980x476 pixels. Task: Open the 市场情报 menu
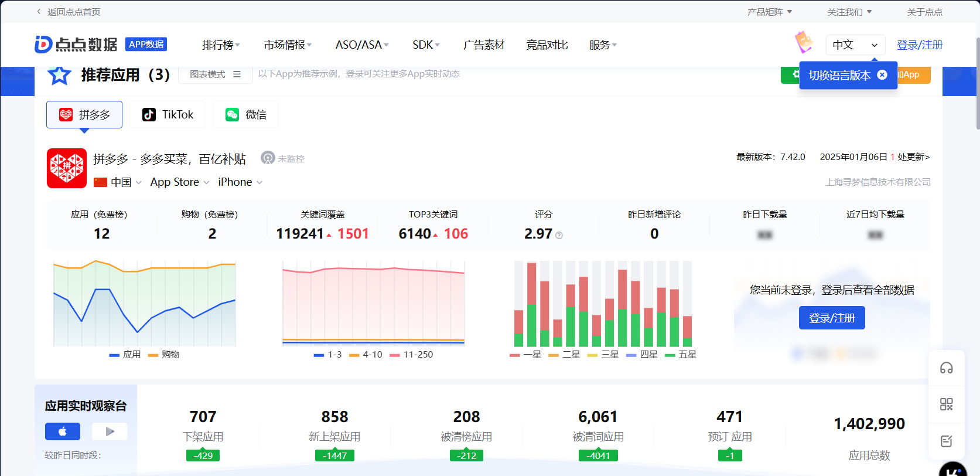click(288, 45)
